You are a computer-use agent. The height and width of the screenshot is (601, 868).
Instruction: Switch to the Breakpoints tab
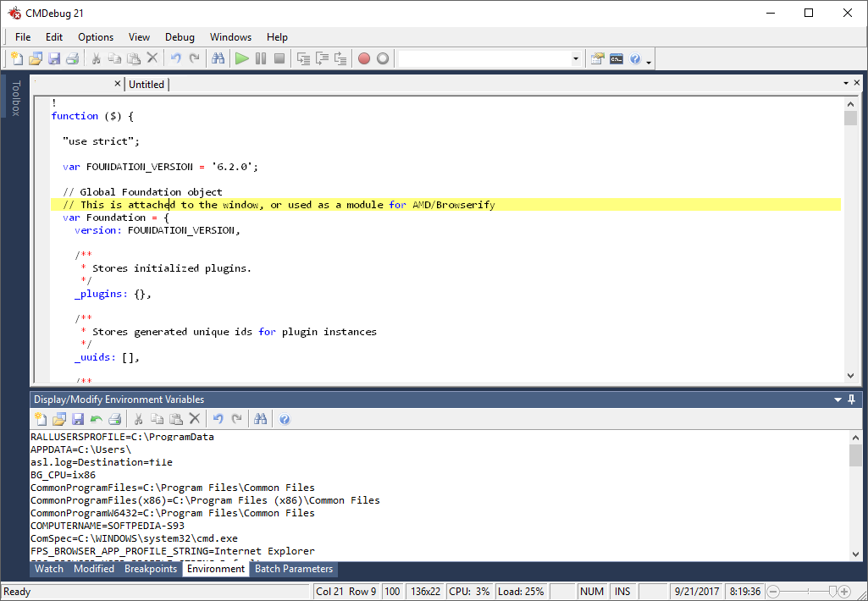tap(151, 569)
